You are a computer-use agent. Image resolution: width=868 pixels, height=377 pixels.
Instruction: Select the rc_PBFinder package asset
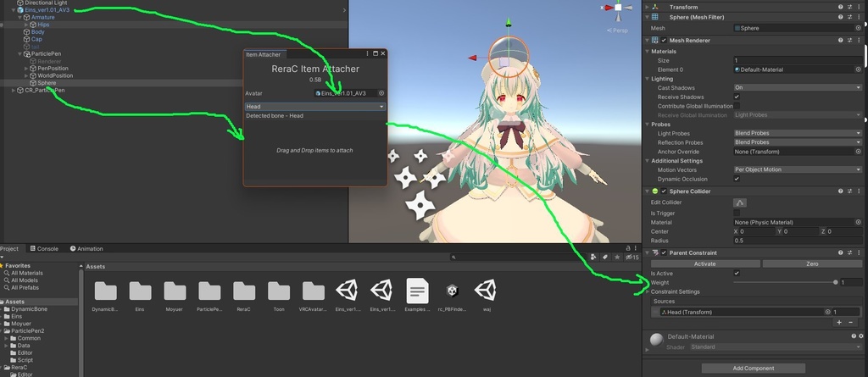point(452,296)
